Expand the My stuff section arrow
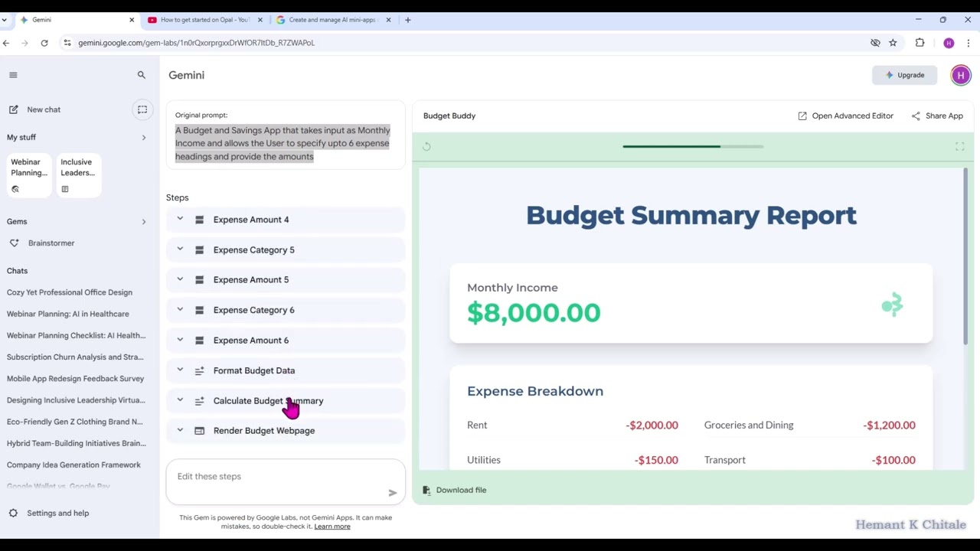The width and height of the screenshot is (980, 551). click(143, 138)
